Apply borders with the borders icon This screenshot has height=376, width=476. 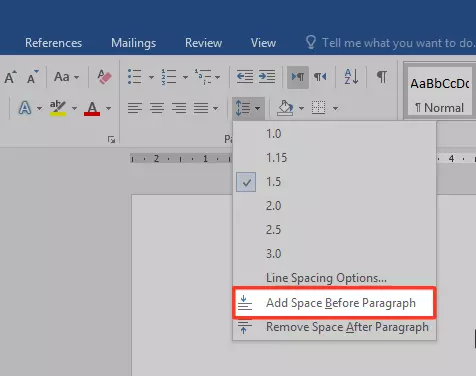(x=319, y=108)
